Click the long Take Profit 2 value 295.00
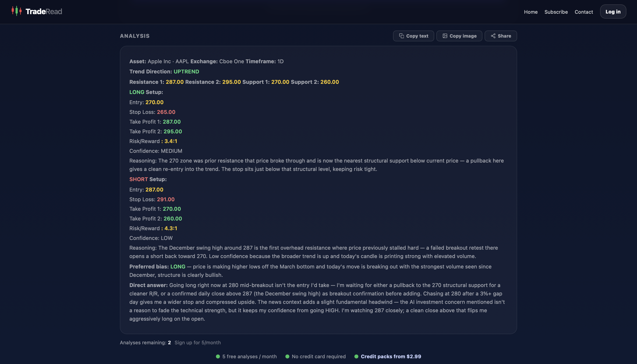 [x=173, y=132]
